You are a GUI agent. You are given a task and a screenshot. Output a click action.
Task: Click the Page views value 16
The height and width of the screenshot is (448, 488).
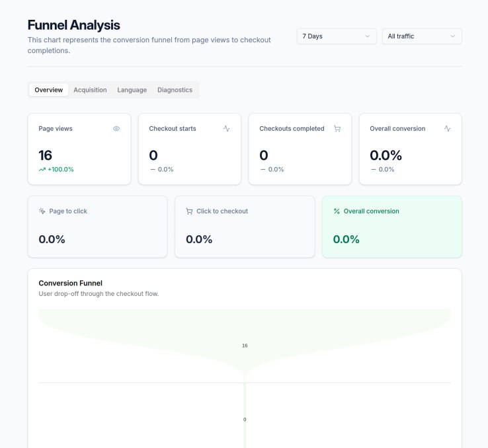[46, 155]
